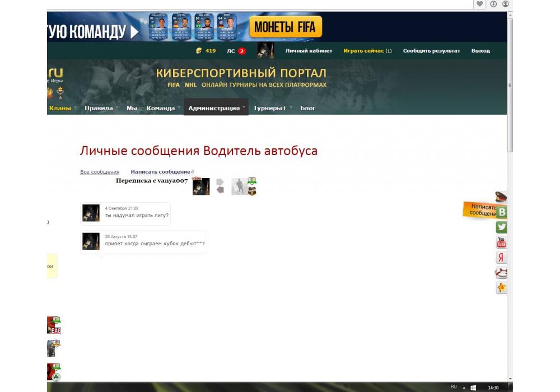Viewport: 560px width, 392px height.
Task: Click the lifebuoy help icon
Action: coord(501,273)
